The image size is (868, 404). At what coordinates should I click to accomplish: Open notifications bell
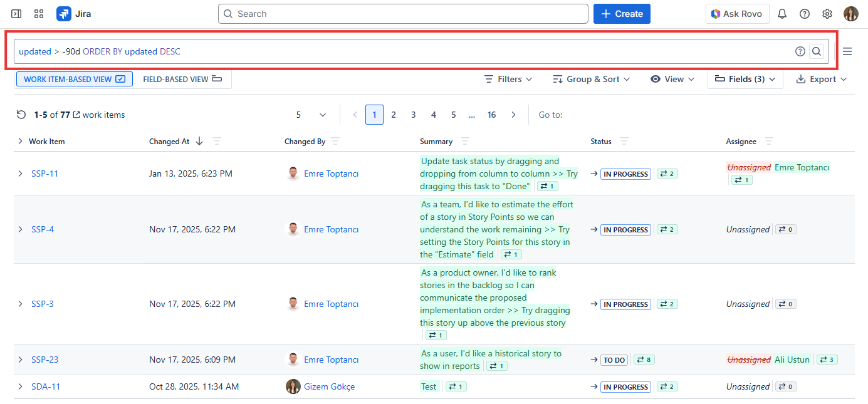(x=782, y=14)
